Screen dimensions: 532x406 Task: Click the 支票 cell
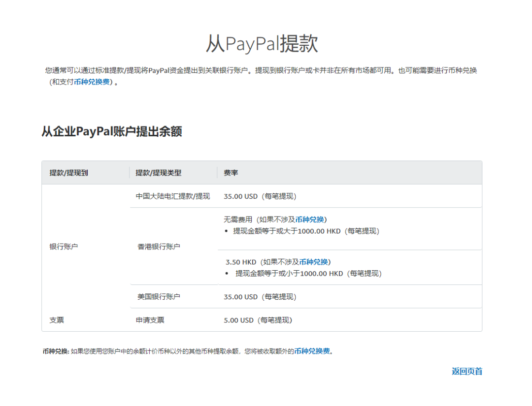(x=57, y=320)
